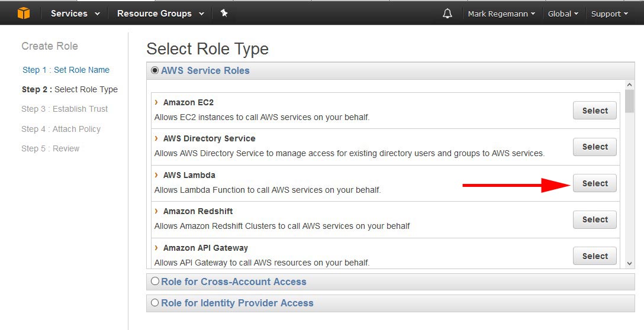Expand Amazon API Gateway details chevron
Screen dimensions: 644x330
[x=156, y=247]
